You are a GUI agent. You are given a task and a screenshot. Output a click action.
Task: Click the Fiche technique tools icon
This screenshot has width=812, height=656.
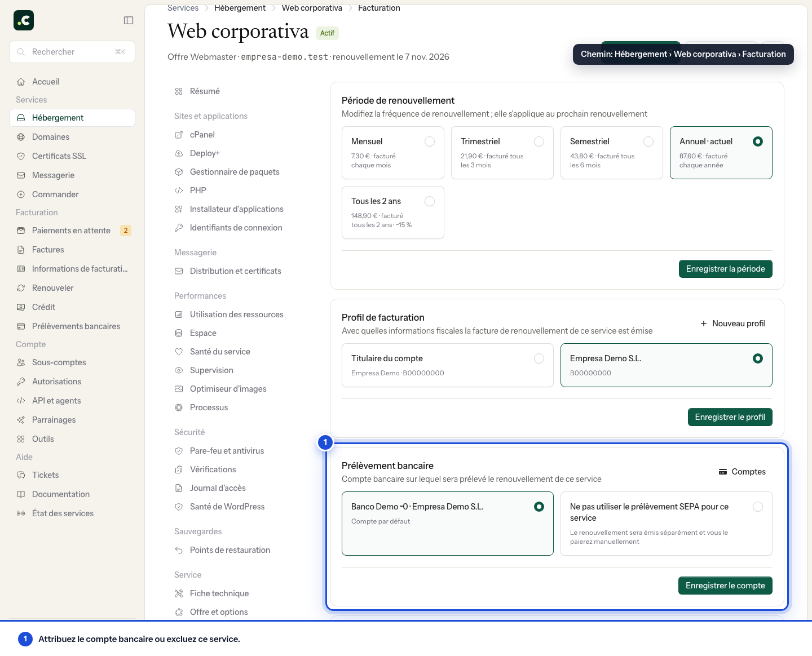click(x=179, y=593)
